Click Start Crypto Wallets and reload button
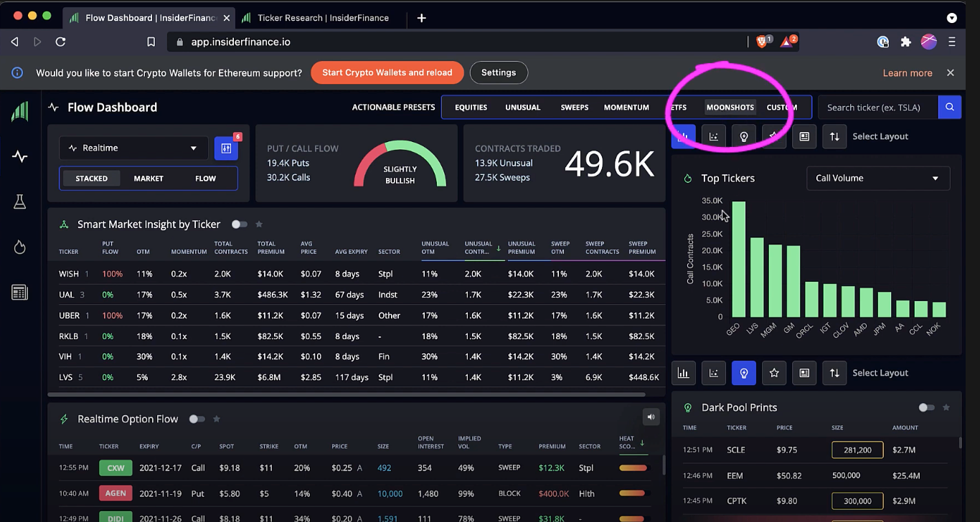980x522 pixels. pyautogui.click(x=387, y=72)
